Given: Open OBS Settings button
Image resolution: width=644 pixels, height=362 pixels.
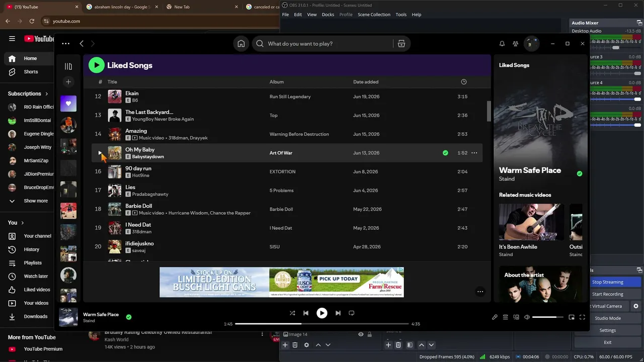Looking at the screenshot, I should coord(608,330).
